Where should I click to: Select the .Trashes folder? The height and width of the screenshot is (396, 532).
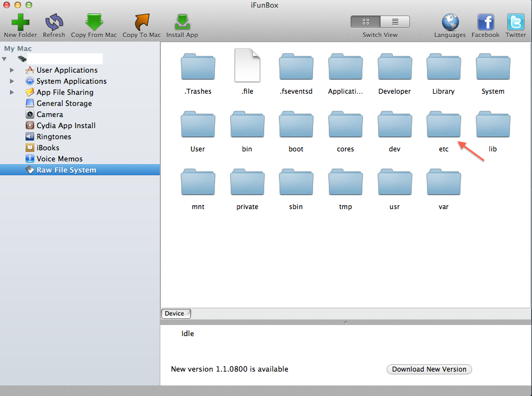198,67
